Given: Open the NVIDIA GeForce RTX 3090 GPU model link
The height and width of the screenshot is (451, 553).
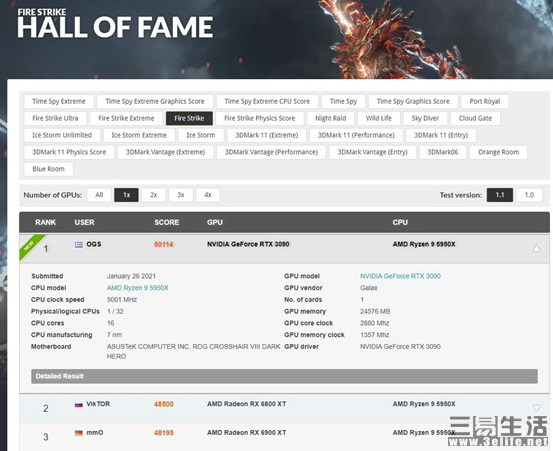Looking at the screenshot, I should click(400, 276).
